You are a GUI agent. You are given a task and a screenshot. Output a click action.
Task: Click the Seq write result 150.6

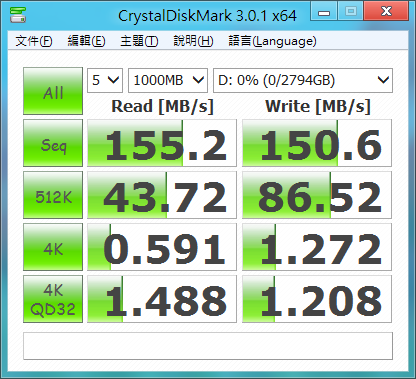tap(317, 143)
